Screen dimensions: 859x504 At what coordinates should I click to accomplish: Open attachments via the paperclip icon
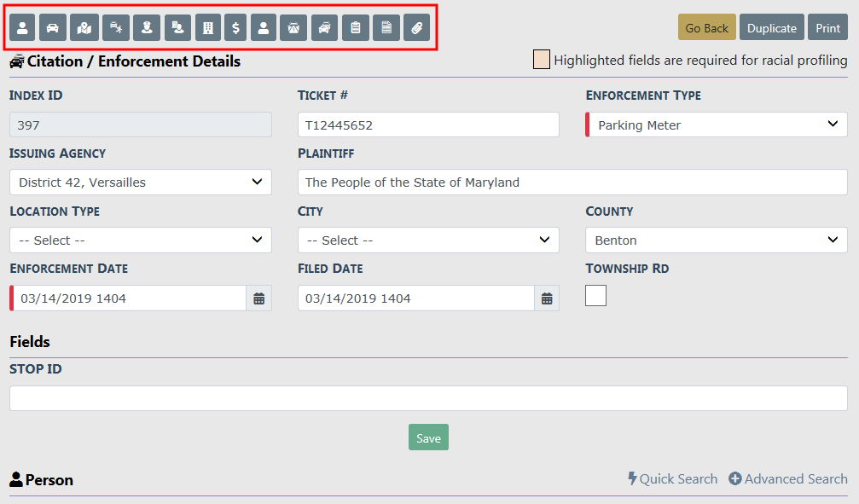pyautogui.click(x=415, y=28)
